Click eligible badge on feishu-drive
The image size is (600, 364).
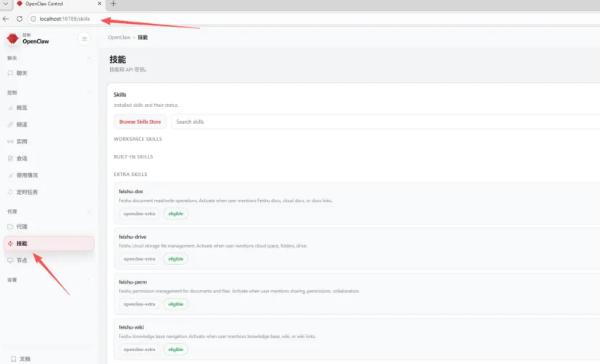175,259
